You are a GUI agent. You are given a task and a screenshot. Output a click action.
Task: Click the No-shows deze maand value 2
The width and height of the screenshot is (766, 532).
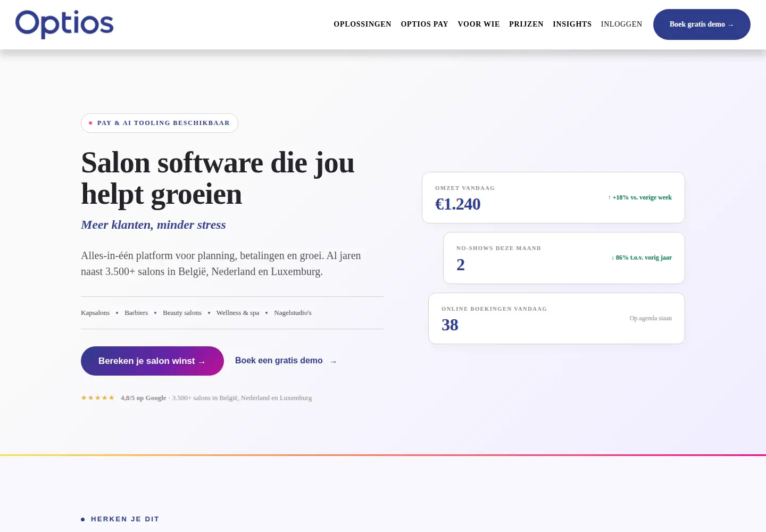click(461, 264)
